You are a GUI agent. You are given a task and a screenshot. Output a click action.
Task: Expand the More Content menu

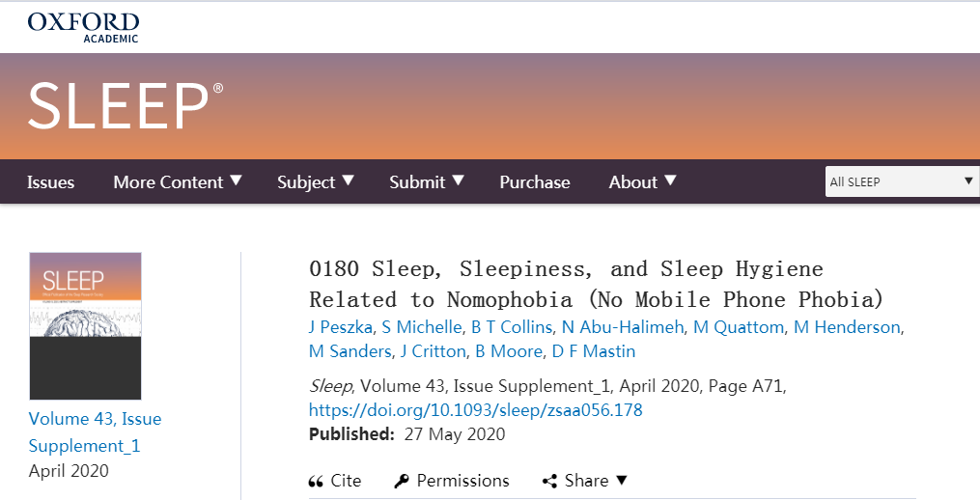coord(178,181)
